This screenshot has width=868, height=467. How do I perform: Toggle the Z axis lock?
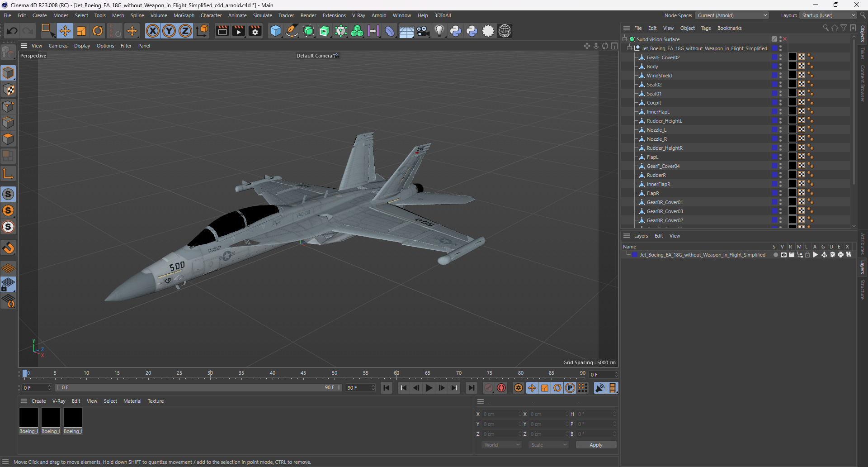pos(185,31)
